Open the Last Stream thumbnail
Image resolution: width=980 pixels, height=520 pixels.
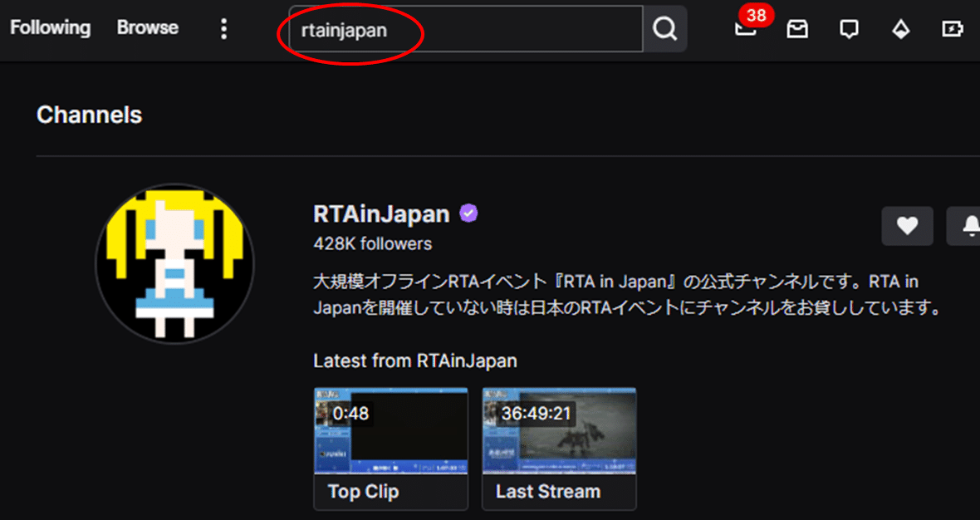coord(560,431)
